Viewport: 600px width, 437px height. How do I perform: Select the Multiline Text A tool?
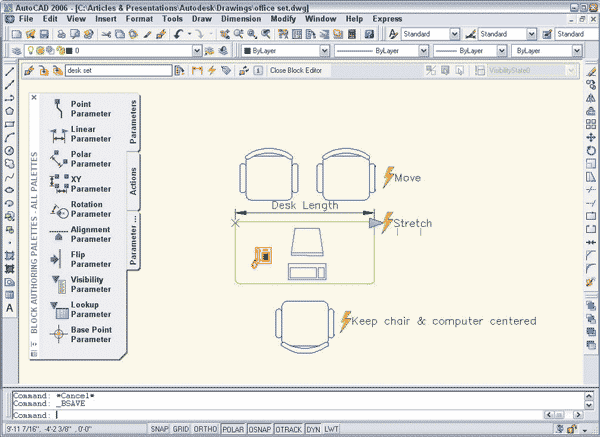tap(10, 308)
